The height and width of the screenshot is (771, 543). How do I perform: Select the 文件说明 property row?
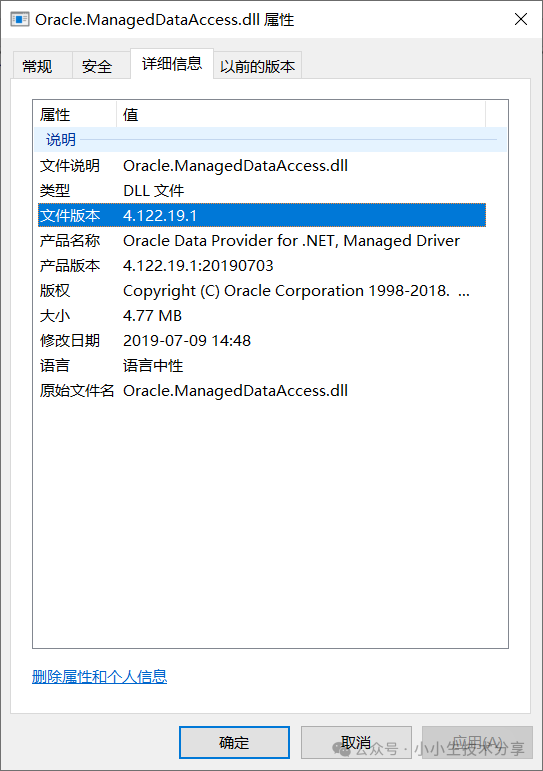pyautogui.click(x=262, y=166)
